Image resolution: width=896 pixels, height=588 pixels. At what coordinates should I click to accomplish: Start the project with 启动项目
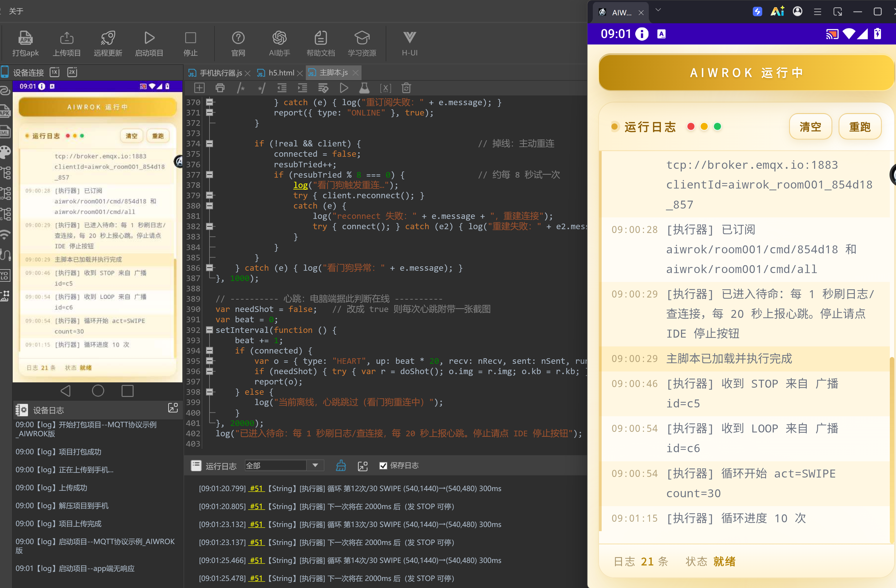149,43
